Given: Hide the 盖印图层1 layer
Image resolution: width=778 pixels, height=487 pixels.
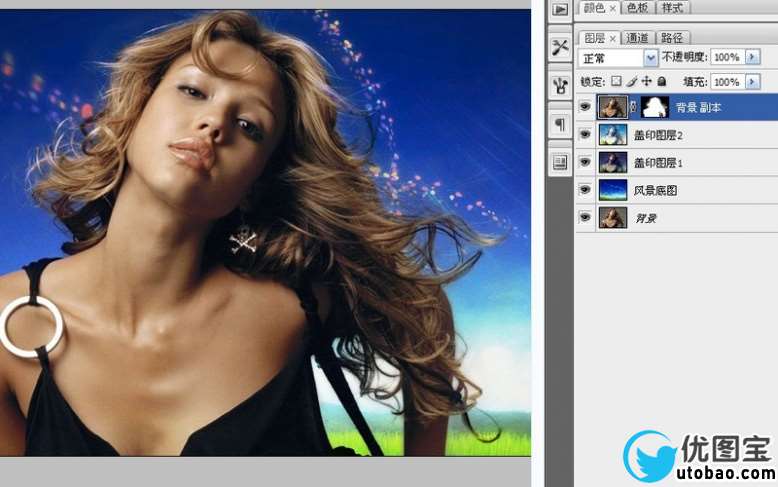Looking at the screenshot, I should (585, 162).
